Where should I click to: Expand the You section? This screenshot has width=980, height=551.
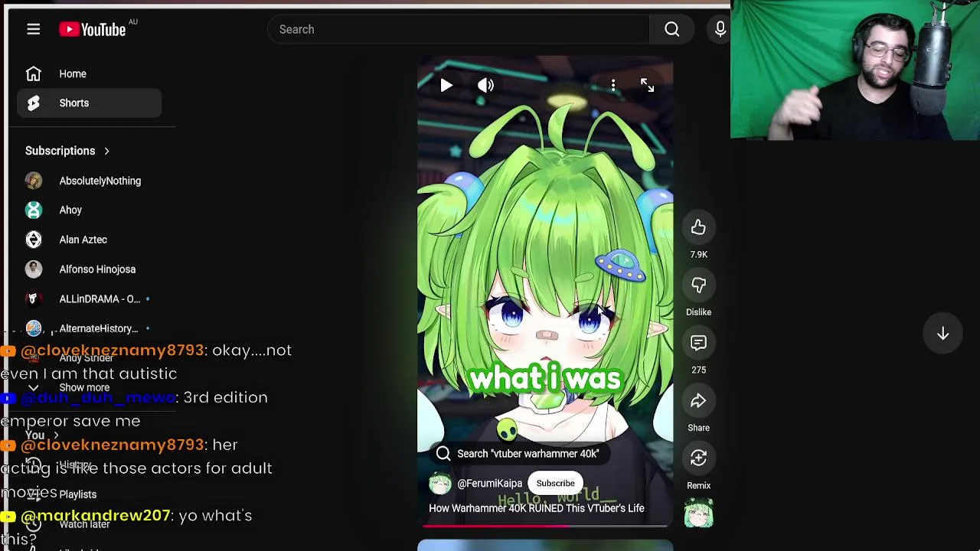42,435
